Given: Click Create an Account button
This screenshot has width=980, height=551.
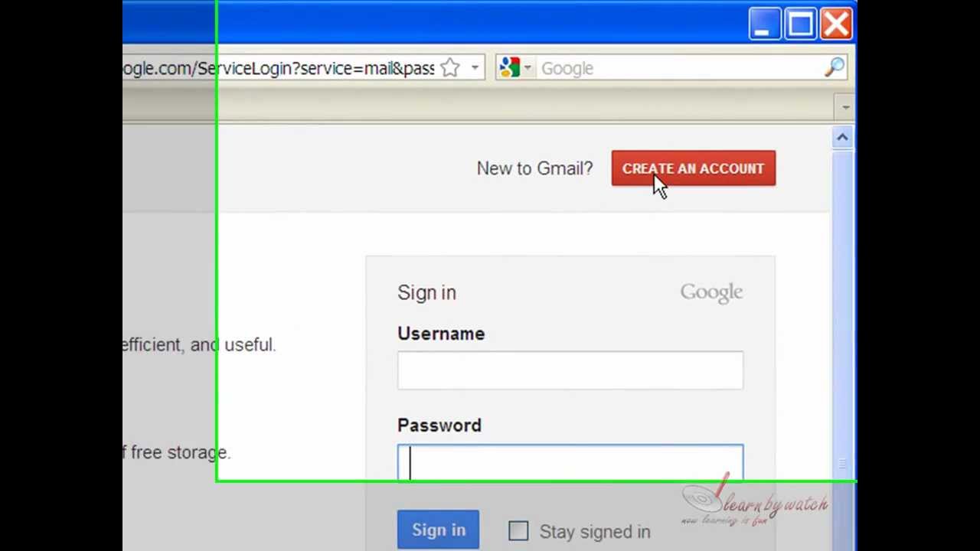Looking at the screenshot, I should [694, 168].
